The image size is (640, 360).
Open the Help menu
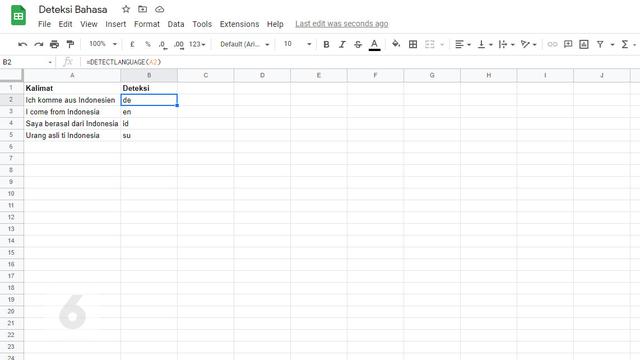coord(275,24)
